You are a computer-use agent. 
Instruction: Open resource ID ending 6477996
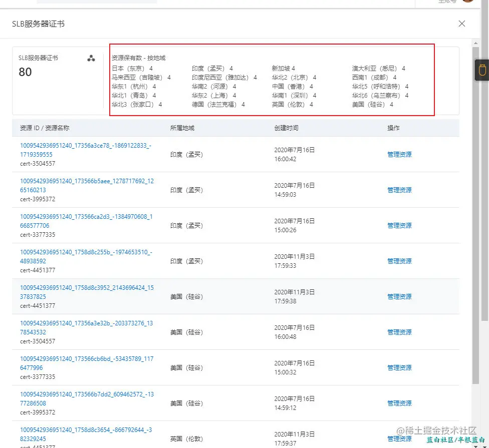coord(87,363)
